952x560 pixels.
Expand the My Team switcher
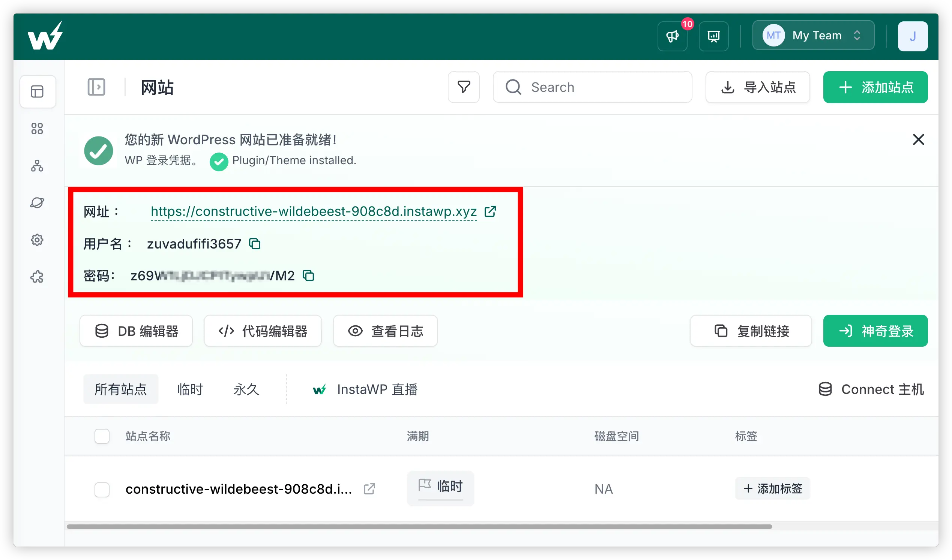(x=813, y=36)
